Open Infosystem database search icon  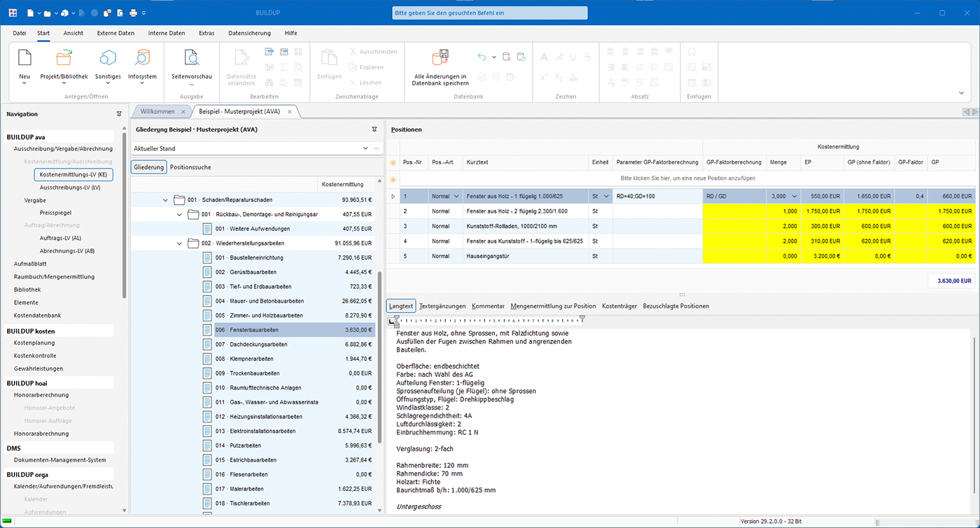(x=142, y=58)
